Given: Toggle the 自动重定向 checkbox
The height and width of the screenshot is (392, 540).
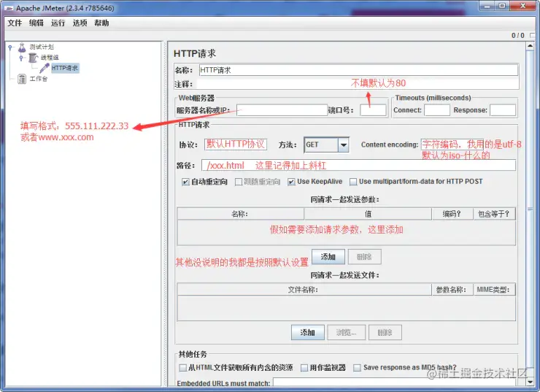Looking at the screenshot, I should coord(185,182).
